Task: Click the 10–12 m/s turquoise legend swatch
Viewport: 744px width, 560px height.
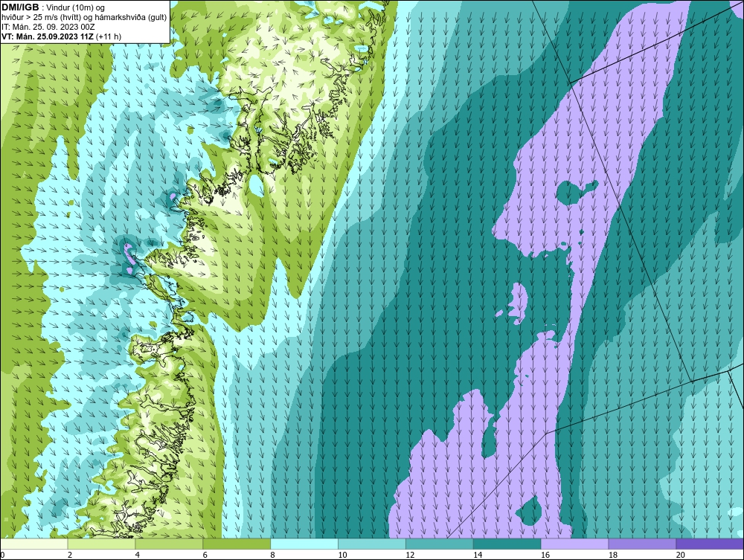Action: click(x=372, y=544)
